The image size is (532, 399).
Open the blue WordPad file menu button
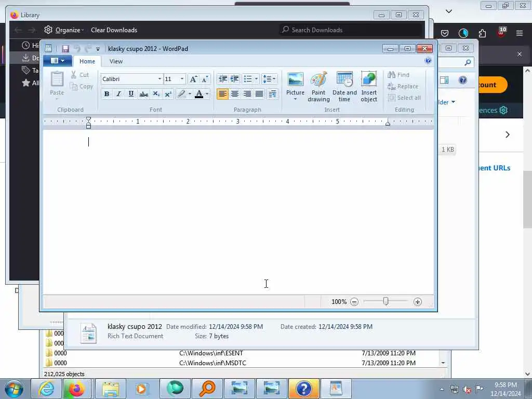tap(57, 61)
